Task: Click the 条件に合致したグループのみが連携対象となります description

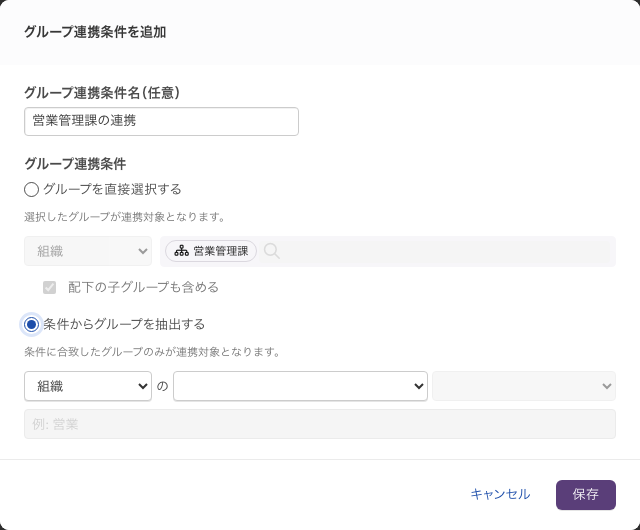Action: coord(152,352)
